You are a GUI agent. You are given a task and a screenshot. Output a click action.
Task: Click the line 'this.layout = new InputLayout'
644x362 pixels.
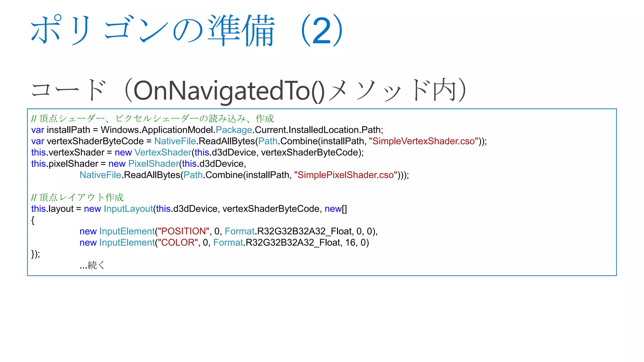coord(189,209)
